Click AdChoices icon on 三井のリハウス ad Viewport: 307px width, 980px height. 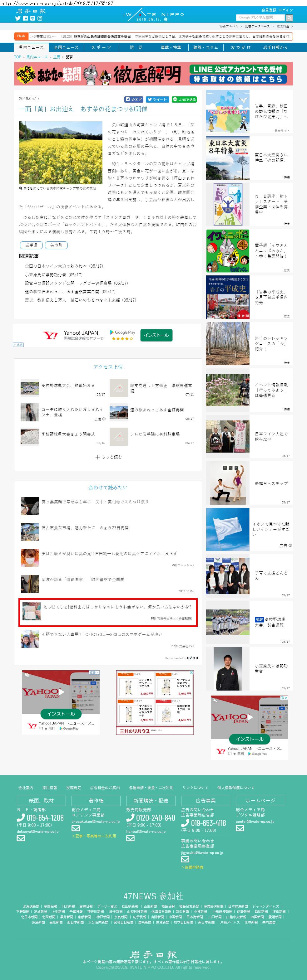191,672
